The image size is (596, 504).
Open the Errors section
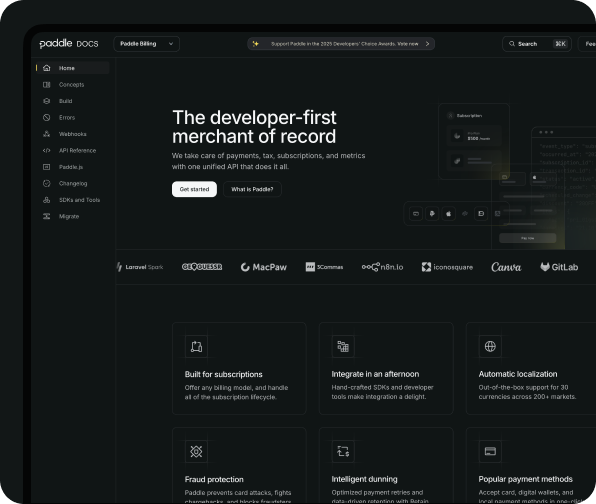[x=67, y=117]
